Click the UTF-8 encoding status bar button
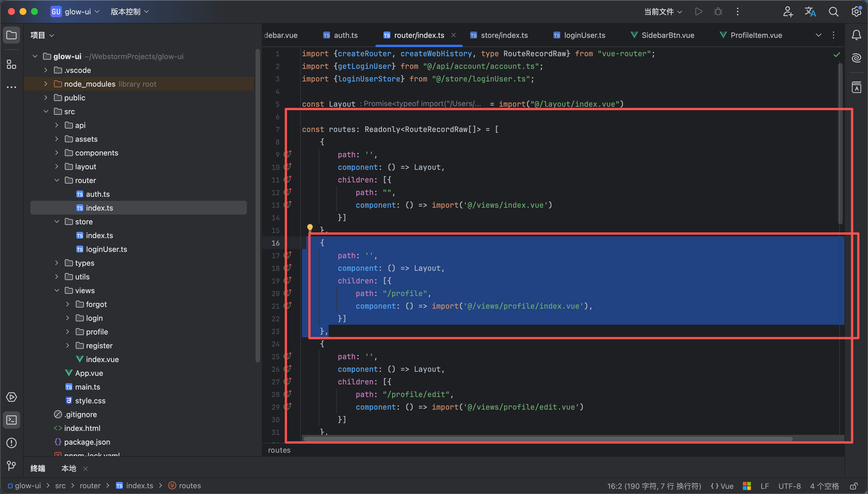Screen dimensions: 868x494 (x=789, y=486)
